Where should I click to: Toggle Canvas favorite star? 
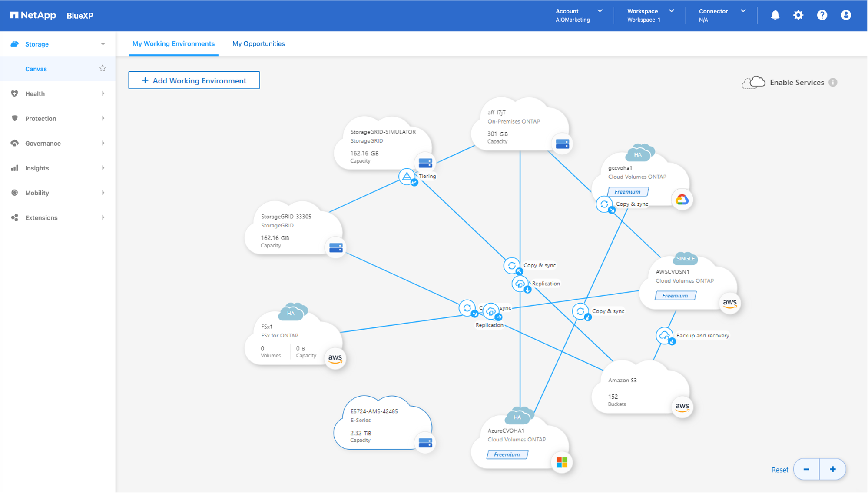click(103, 68)
